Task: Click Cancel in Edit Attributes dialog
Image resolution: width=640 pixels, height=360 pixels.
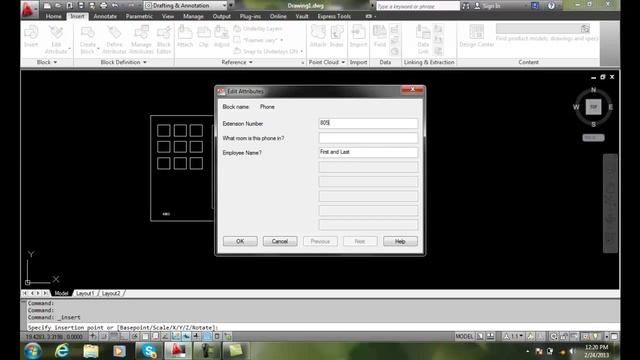Action: click(280, 241)
